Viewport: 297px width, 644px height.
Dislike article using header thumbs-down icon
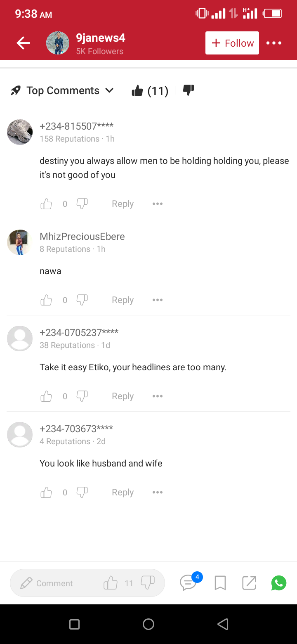(x=189, y=90)
